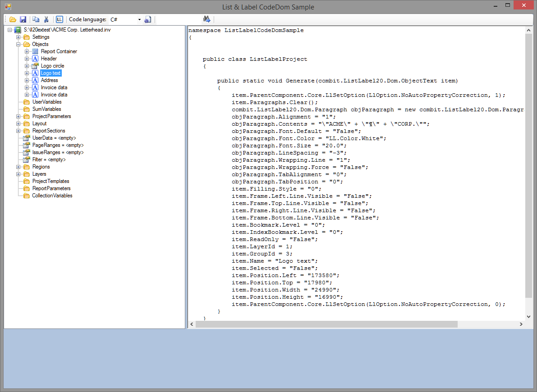537x392 pixels.
Task: Open a project file with folder icon
Action: [13, 19]
